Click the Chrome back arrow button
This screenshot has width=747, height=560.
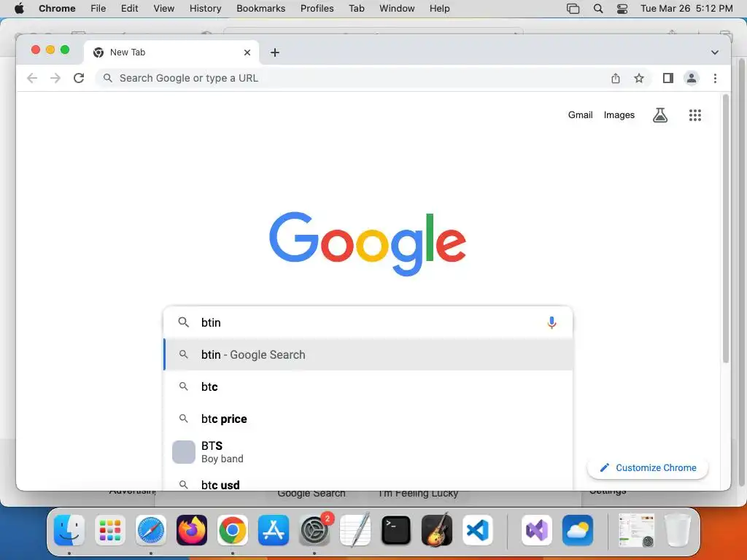[x=32, y=78]
